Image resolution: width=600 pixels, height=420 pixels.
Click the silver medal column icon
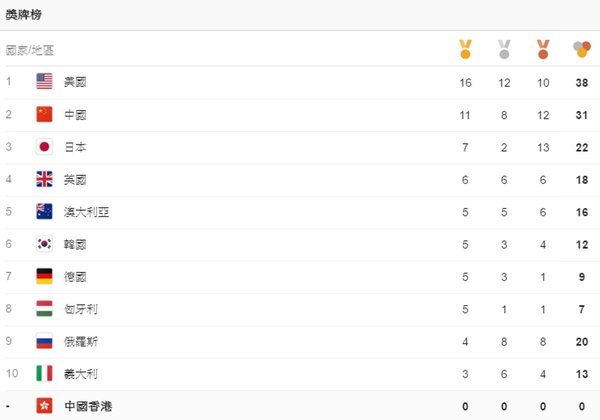[x=504, y=49]
